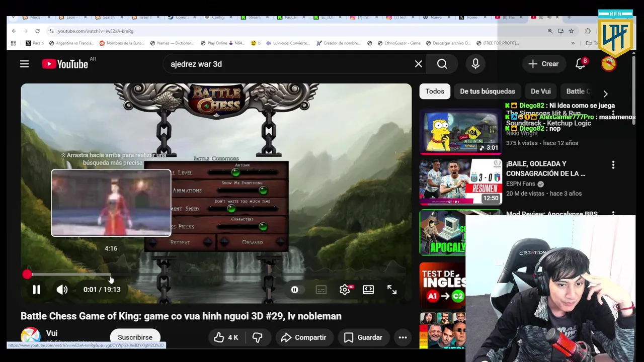The width and height of the screenshot is (644, 362).
Task: Toggle subtitles button in player
Action: [x=321, y=290]
